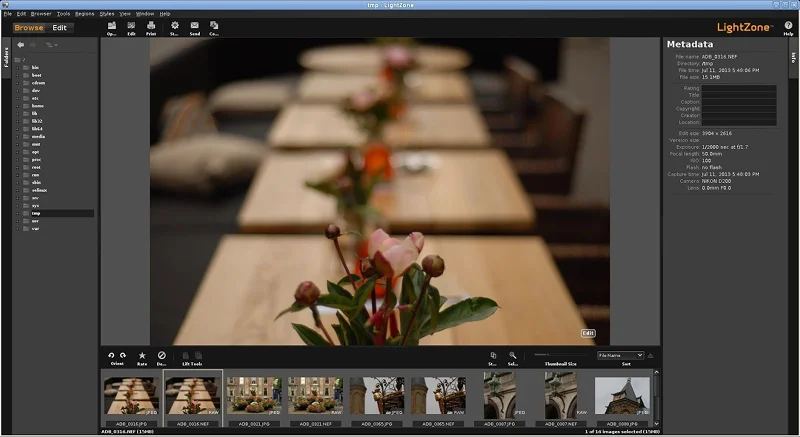Click the Print icon in toolbar
The height and width of the screenshot is (437, 800).
pyautogui.click(x=150, y=25)
